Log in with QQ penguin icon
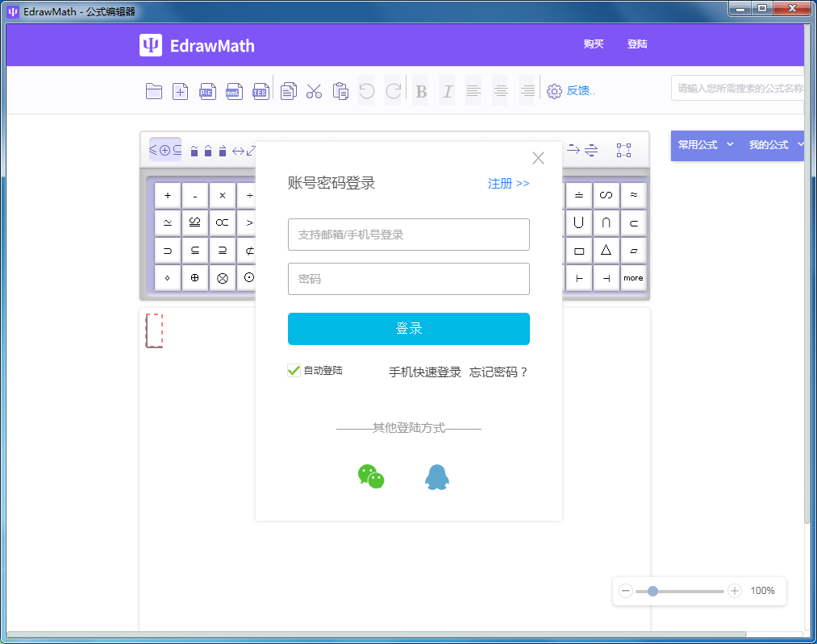The width and height of the screenshot is (817, 644). click(436, 477)
